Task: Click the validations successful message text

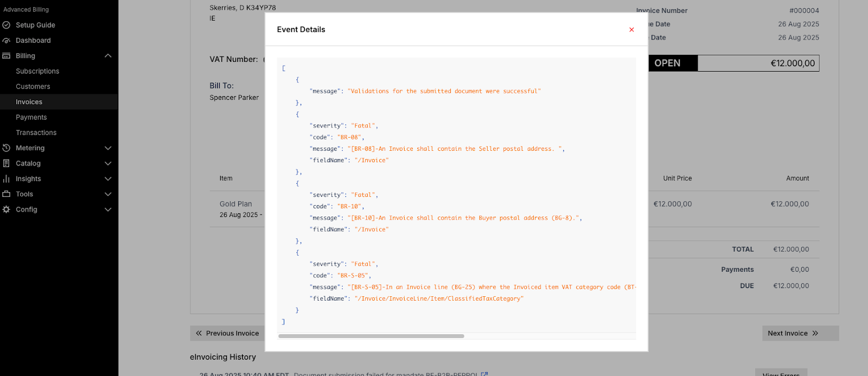Action: (444, 91)
